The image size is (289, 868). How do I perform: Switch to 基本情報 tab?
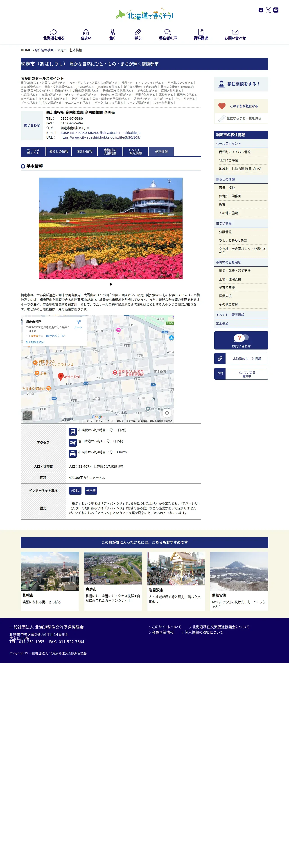pyautogui.click(x=161, y=152)
